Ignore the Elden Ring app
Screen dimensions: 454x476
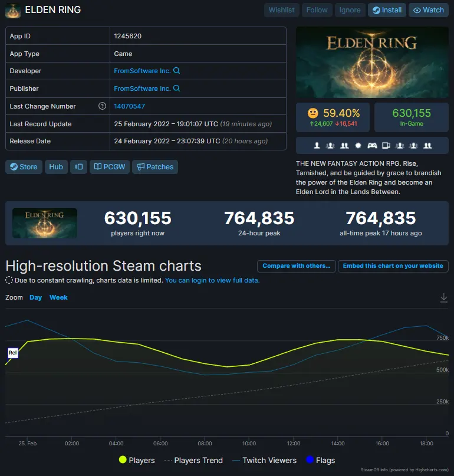click(x=350, y=10)
